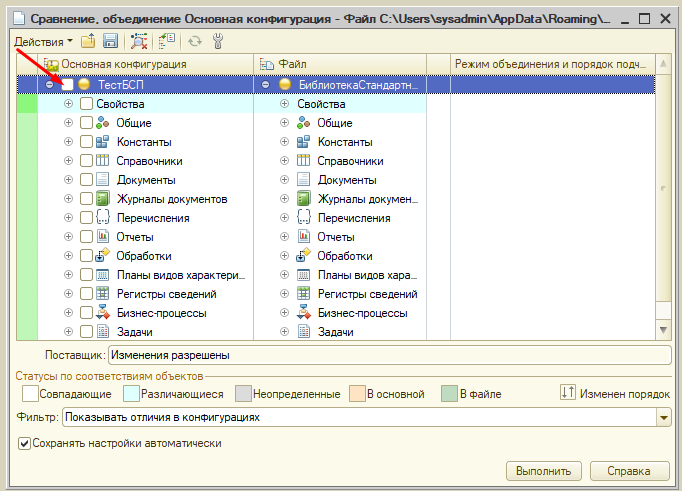Click Обработки icon in main configuration column

(102, 255)
